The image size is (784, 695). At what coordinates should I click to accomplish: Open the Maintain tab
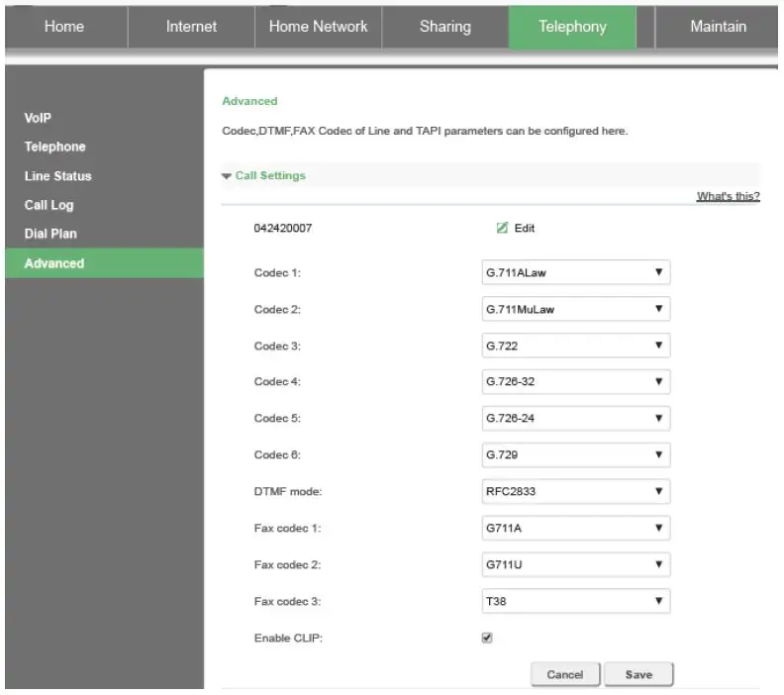coord(718,27)
